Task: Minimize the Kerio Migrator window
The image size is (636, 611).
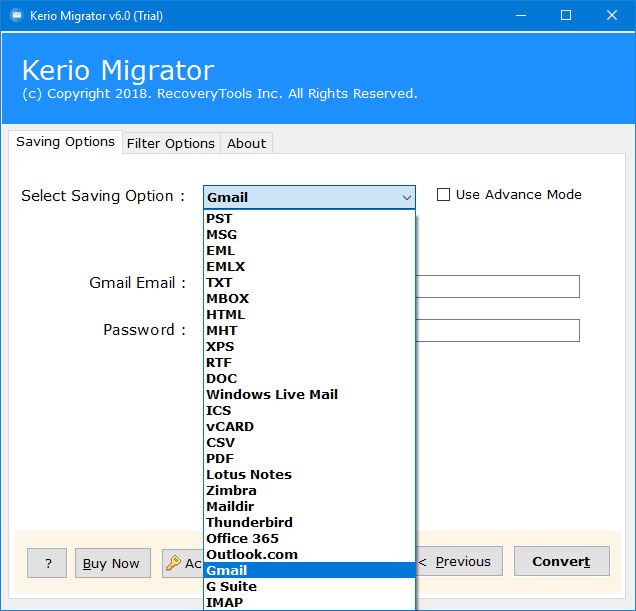Action: point(521,15)
